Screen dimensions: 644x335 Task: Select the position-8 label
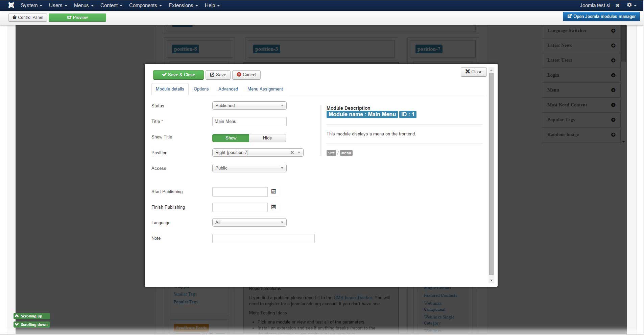click(186, 49)
